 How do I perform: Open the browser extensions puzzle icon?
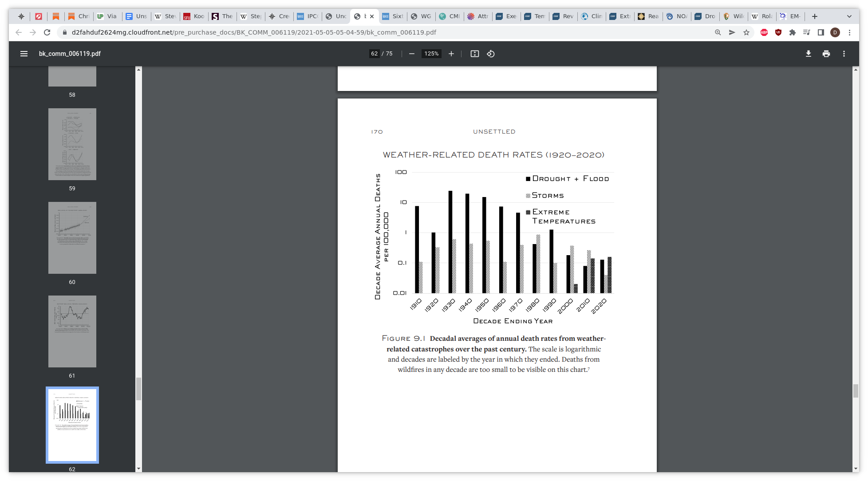tap(793, 32)
